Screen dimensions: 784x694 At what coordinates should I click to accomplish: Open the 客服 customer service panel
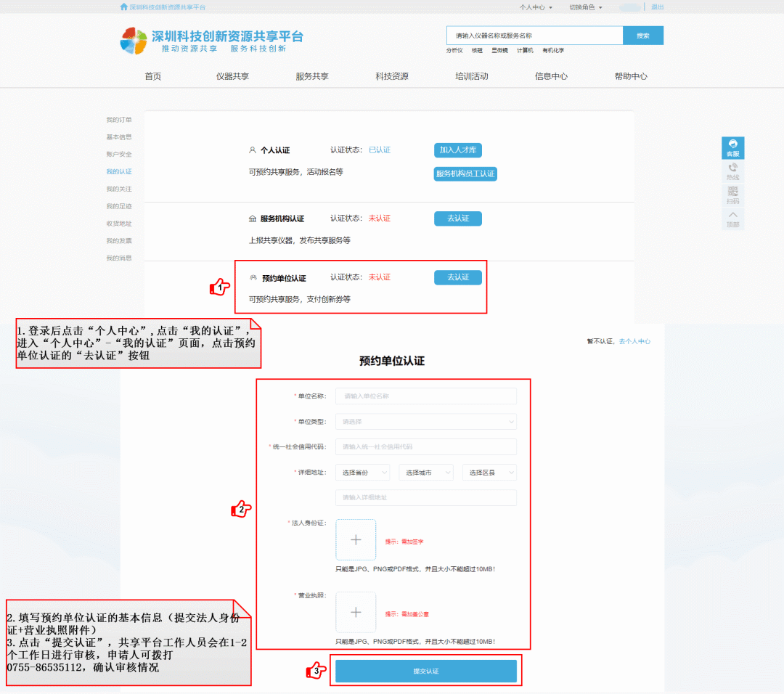(732, 147)
